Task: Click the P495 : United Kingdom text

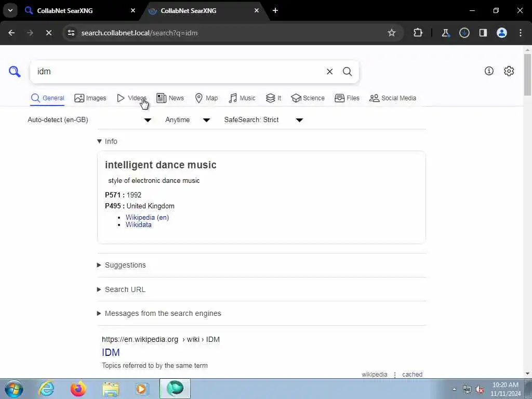Action: (x=140, y=206)
